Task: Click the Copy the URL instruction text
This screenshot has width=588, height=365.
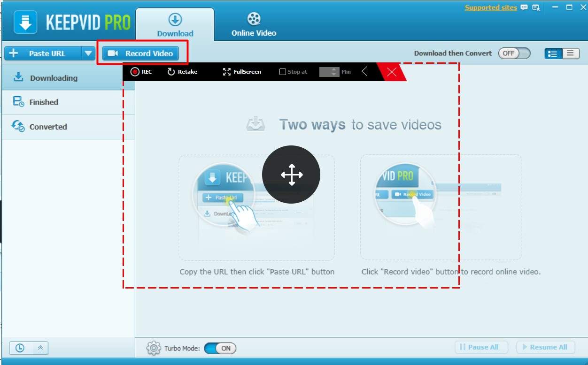Action: point(257,272)
